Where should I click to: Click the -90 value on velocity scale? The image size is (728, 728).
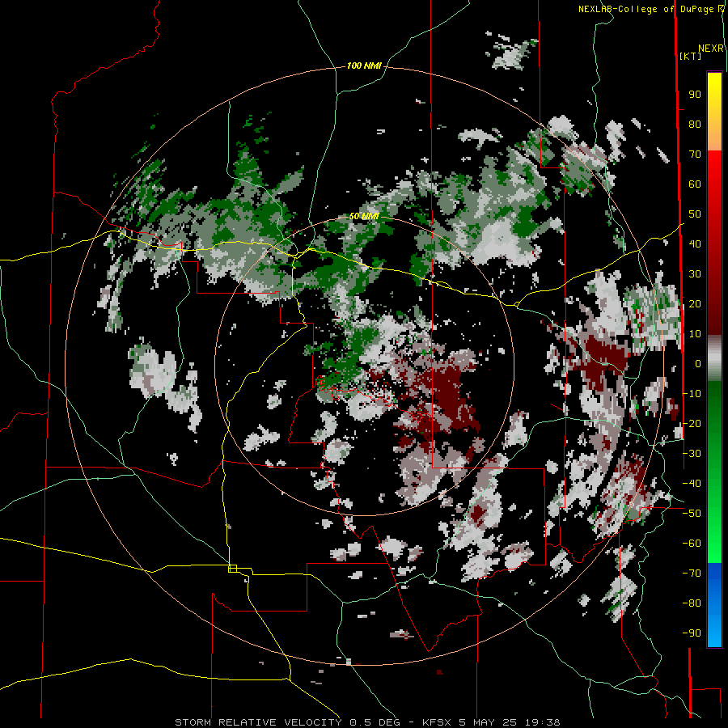click(692, 633)
